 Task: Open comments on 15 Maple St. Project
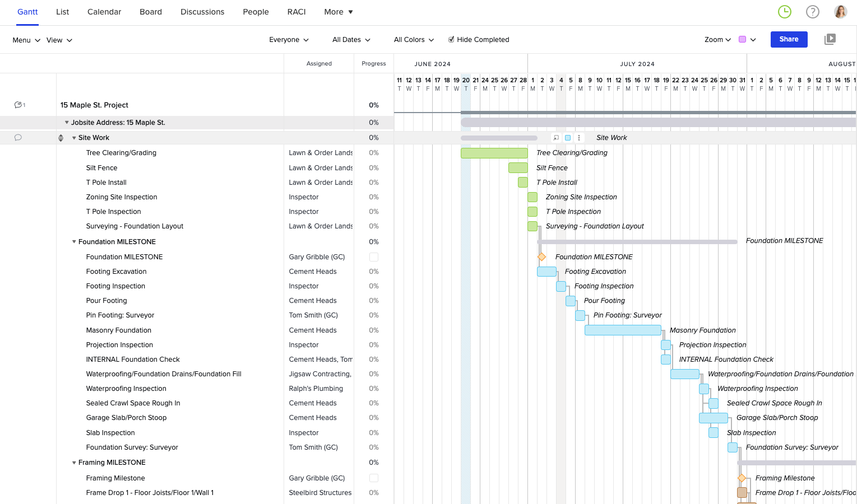[x=19, y=105]
